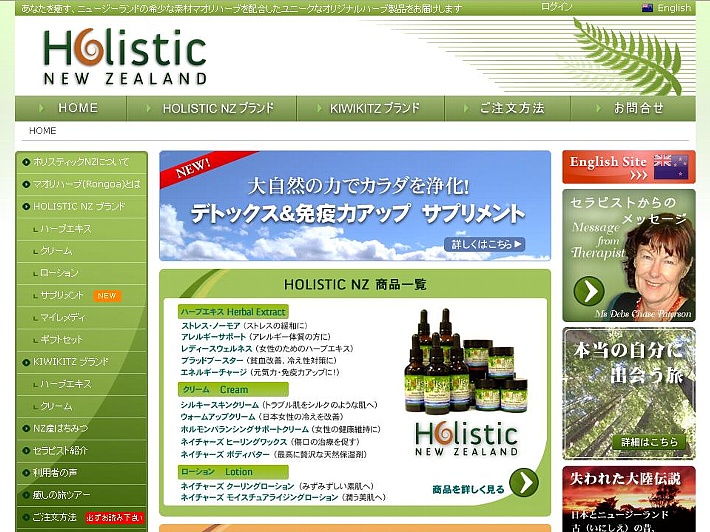The image size is (710, 532).
Task: Open レディースウェルネス product link
Action: click(216, 349)
